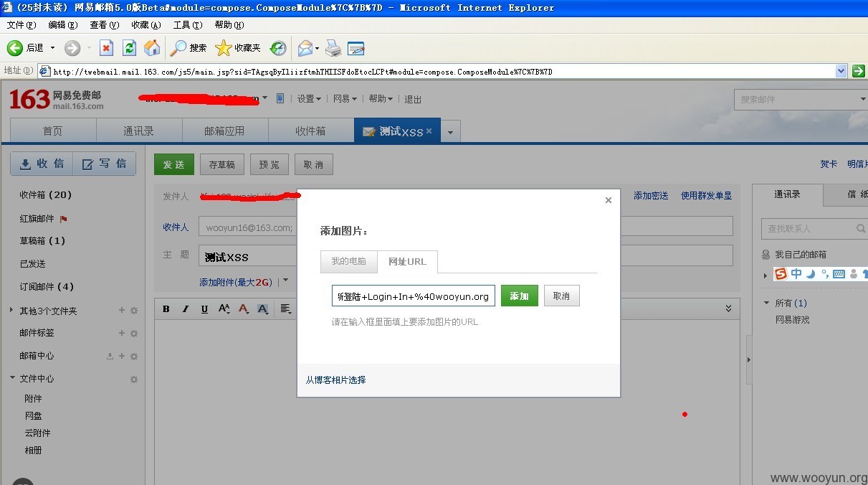The height and width of the screenshot is (485, 868).
Task: Open the 设置 dropdown menu
Action: [310, 99]
